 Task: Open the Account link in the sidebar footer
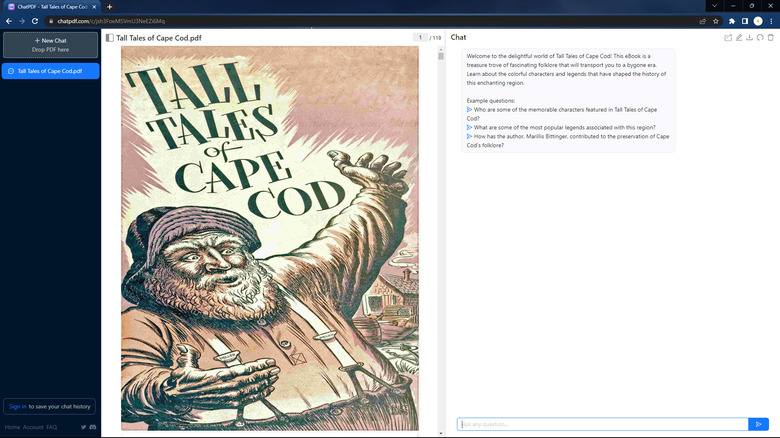click(33, 427)
